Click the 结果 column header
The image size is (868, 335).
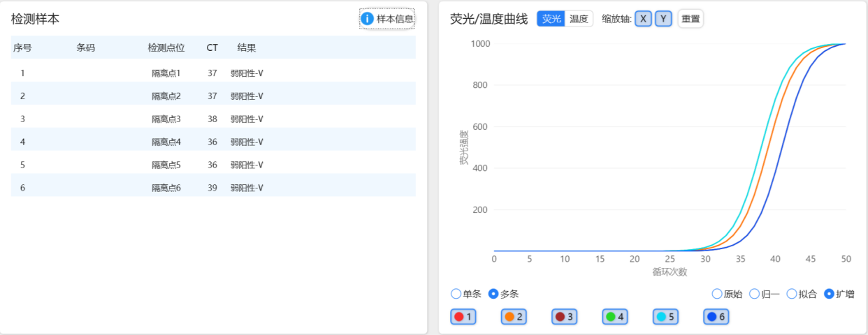(x=247, y=48)
